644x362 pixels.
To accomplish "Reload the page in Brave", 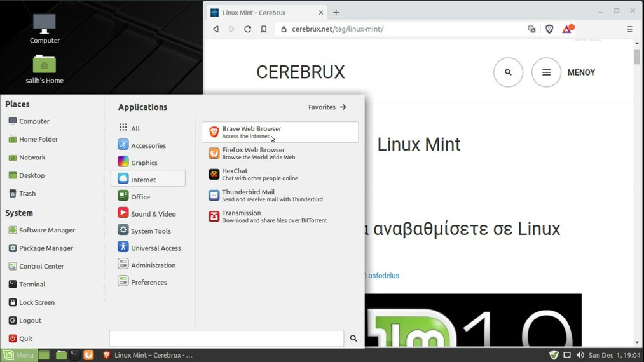I will point(248,29).
